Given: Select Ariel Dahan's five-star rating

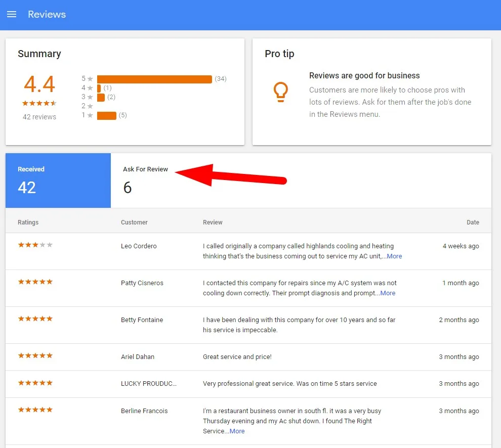Looking at the screenshot, I should 35,355.
